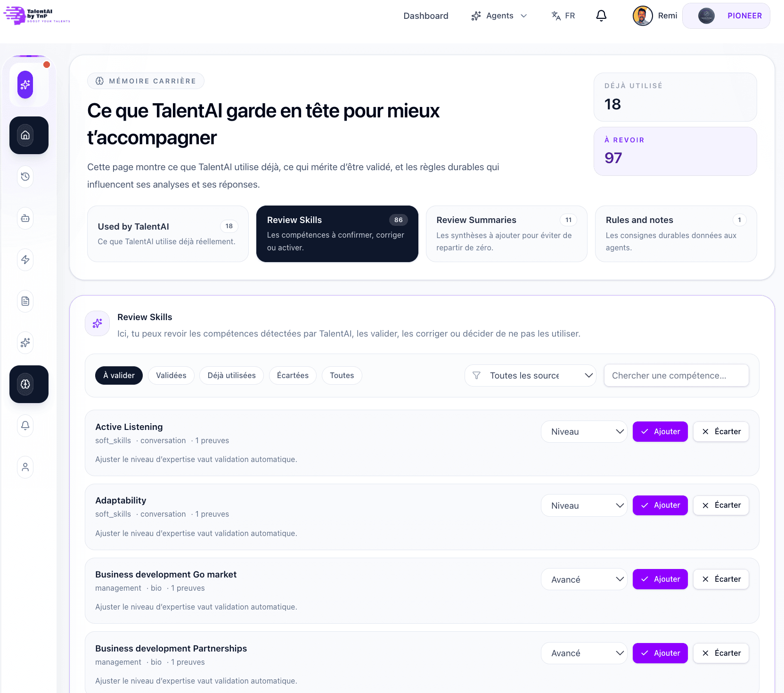Image resolution: width=784 pixels, height=693 pixels.
Task: Open level dropdown for Business development Go market
Action: (584, 579)
